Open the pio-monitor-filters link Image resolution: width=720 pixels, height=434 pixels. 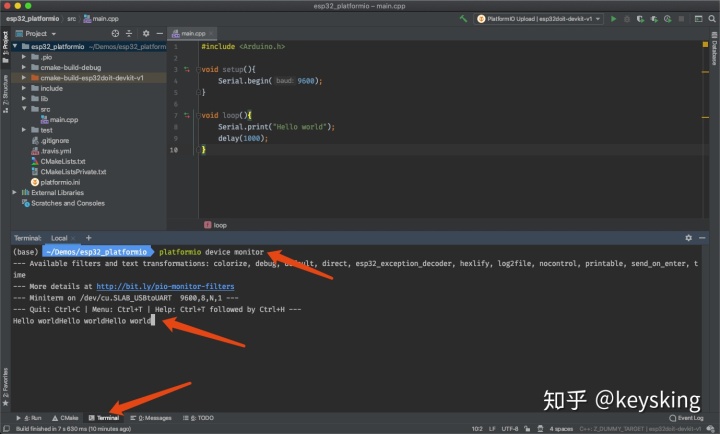click(x=165, y=287)
